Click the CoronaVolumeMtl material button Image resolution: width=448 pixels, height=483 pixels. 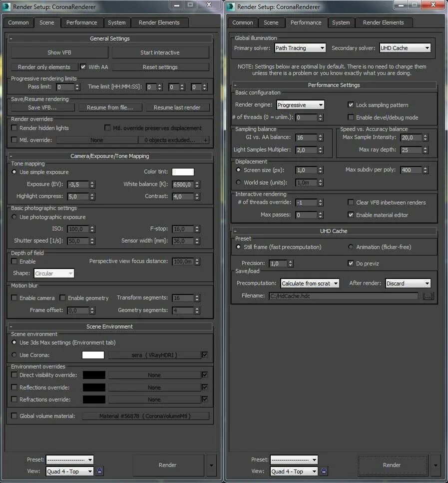[x=145, y=416]
